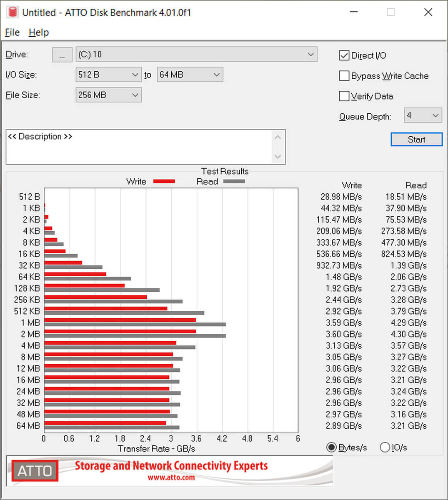Click the ATTO app icon in title bar
448x500 pixels.
tap(13, 12)
